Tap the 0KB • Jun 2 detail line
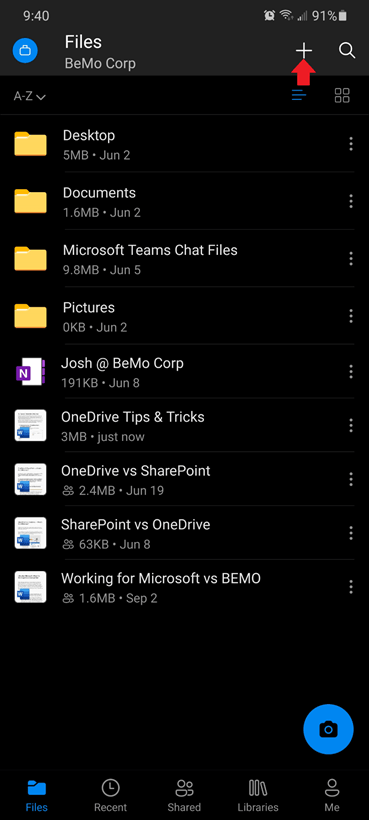 click(x=95, y=328)
